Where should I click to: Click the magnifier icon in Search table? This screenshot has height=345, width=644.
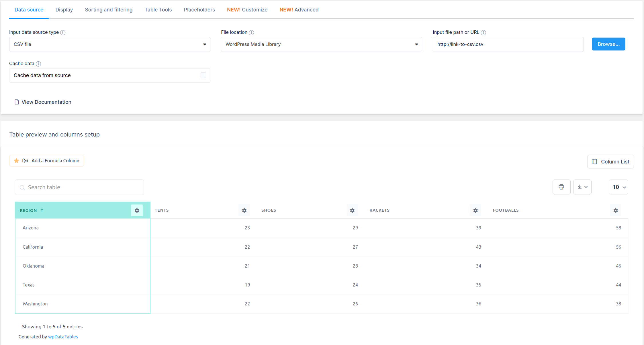click(22, 188)
